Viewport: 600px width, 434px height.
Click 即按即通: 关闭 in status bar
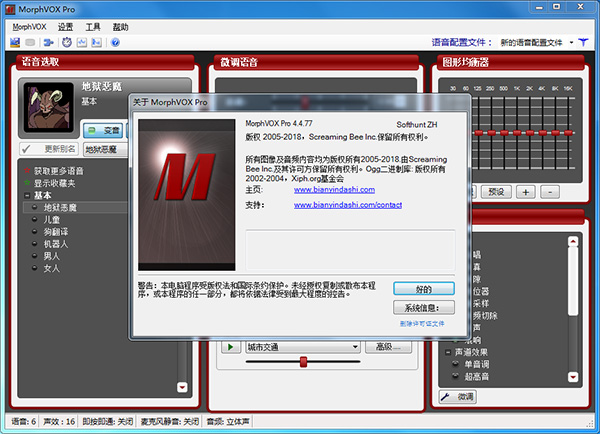click(108, 421)
